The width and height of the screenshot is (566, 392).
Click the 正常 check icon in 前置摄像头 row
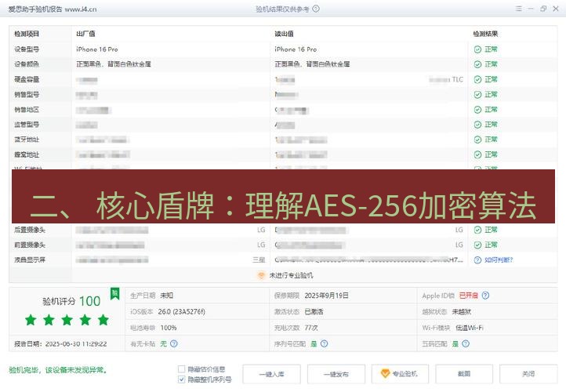(477, 245)
